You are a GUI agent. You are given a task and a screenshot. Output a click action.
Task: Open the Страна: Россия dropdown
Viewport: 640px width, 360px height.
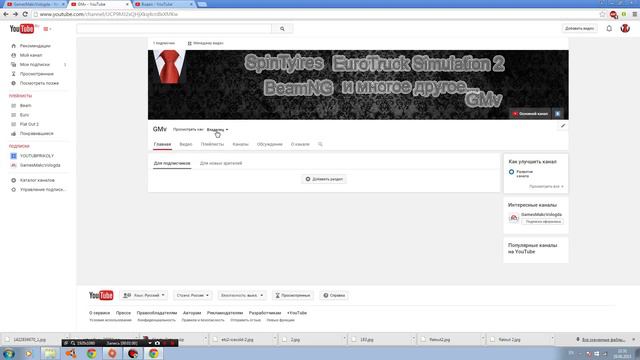[192, 295]
